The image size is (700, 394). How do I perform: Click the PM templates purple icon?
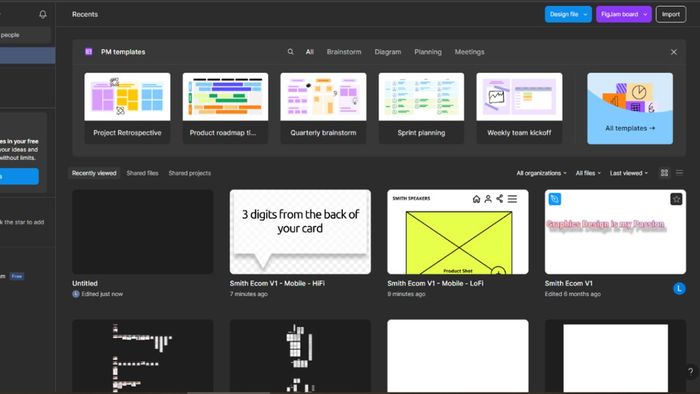pos(88,52)
